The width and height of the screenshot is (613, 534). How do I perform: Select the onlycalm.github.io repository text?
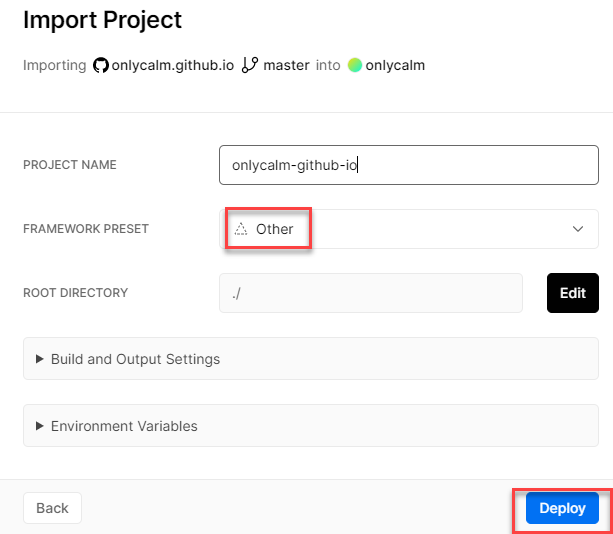click(x=173, y=65)
